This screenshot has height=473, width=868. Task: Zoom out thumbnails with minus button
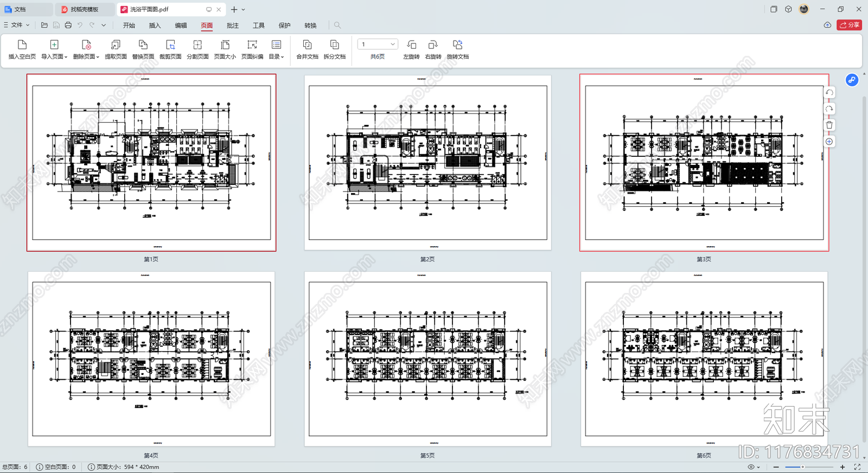point(776,467)
